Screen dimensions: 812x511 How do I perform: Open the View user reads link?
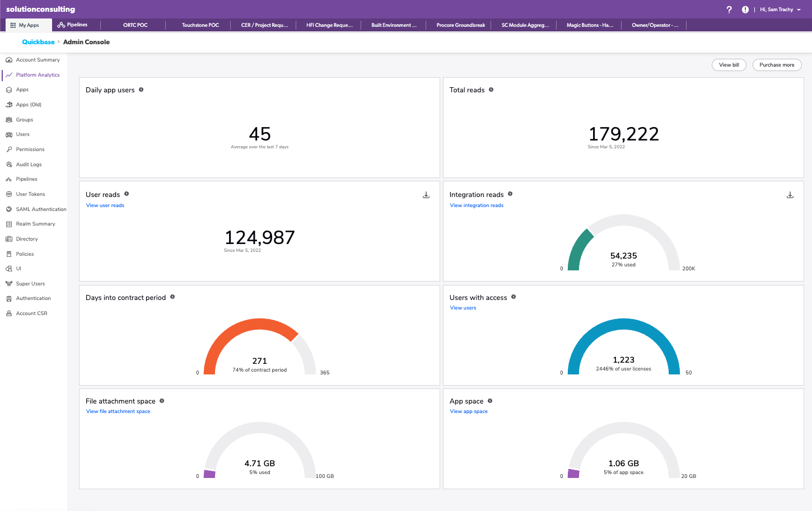105,205
